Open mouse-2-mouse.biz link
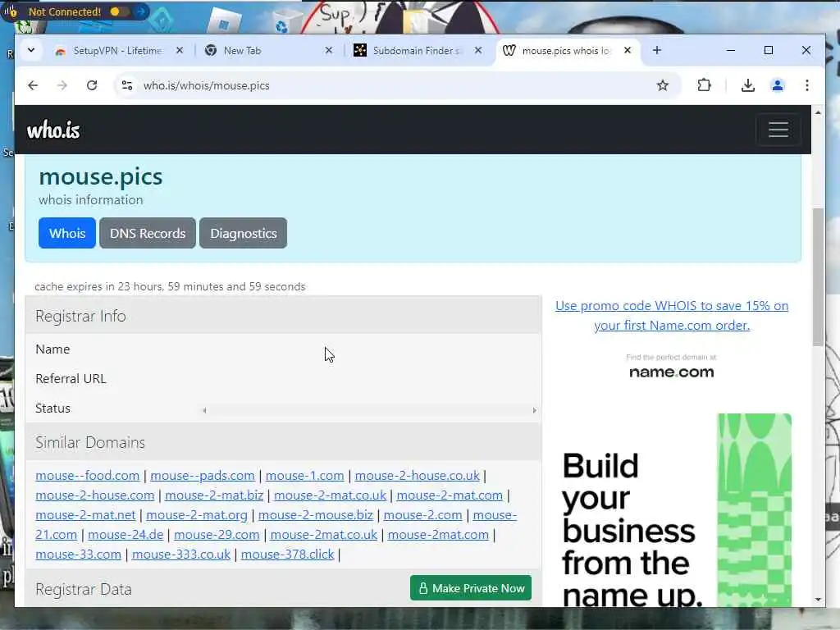This screenshot has height=630, width=840. 316,515
